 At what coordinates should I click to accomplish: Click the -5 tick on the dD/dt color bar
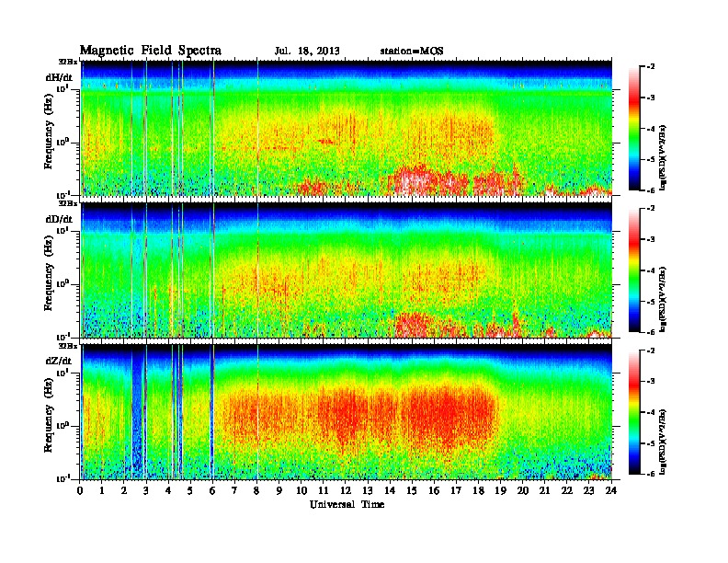pyautogui.click(x=651, y=301)
